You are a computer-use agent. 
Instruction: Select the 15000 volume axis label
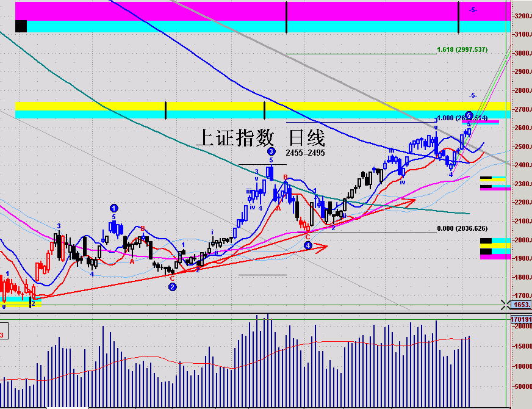(523, 346)
